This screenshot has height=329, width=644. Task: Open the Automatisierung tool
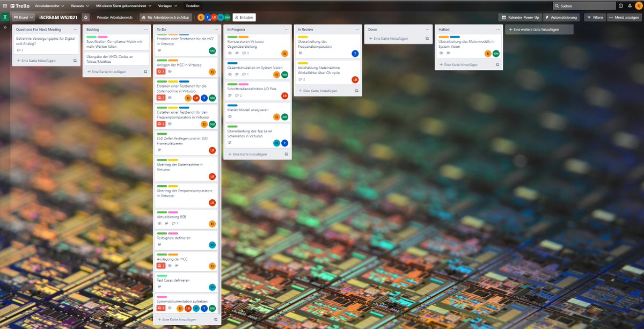(561, 17)
